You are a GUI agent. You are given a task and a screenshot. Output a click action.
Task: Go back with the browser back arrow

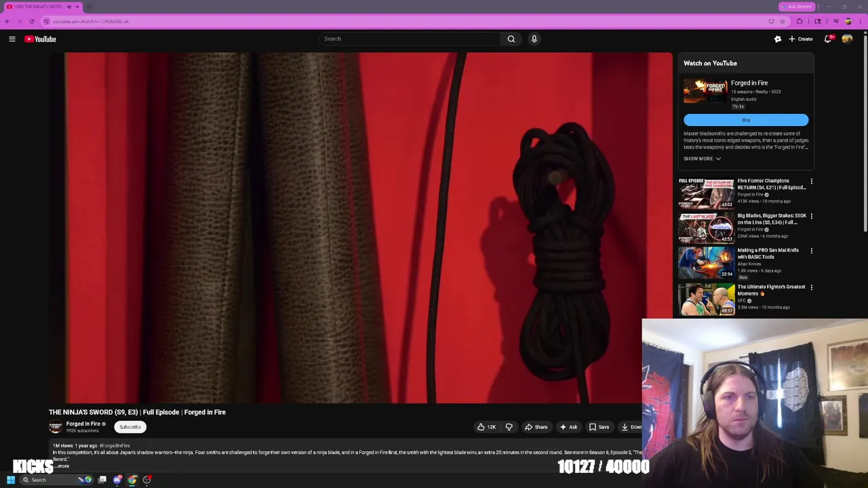pyautogui.click(x=7, y=21)
